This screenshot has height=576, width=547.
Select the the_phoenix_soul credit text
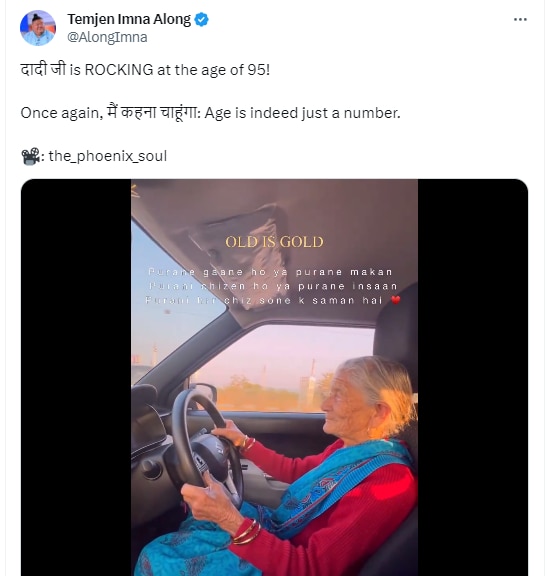(108, 156)
